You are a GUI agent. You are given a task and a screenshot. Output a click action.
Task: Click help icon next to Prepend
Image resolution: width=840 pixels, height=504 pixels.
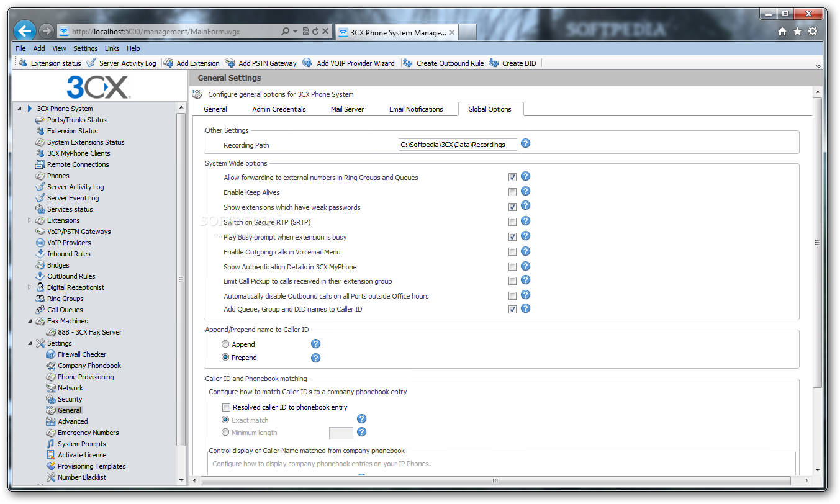pos(315,358)
